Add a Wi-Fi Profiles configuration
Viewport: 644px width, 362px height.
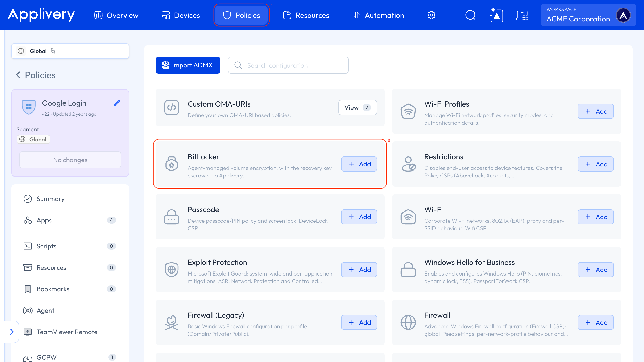[x=595, y=111]
